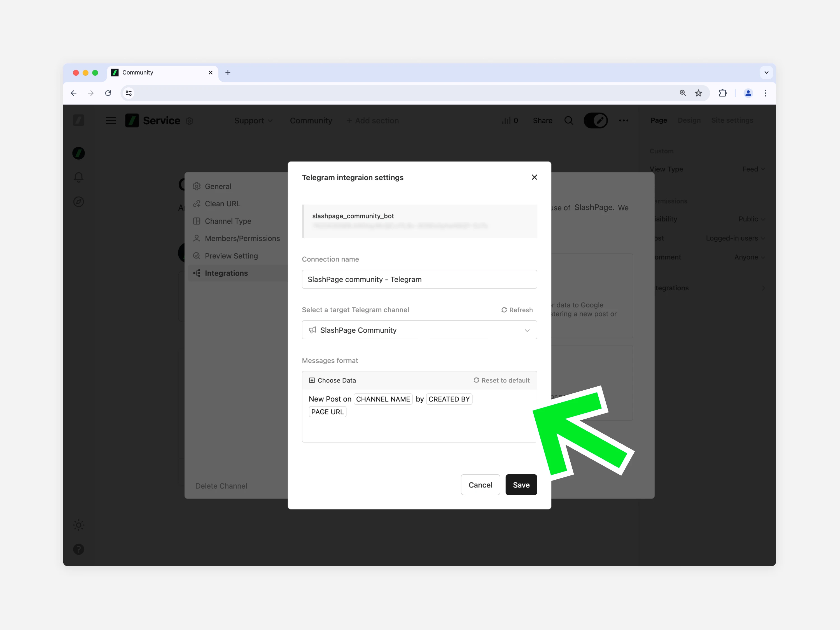The height and width of the screenshot is (630, 840).
Task: Click Choose Data in messages format
Action: click(x=332, y=380)
